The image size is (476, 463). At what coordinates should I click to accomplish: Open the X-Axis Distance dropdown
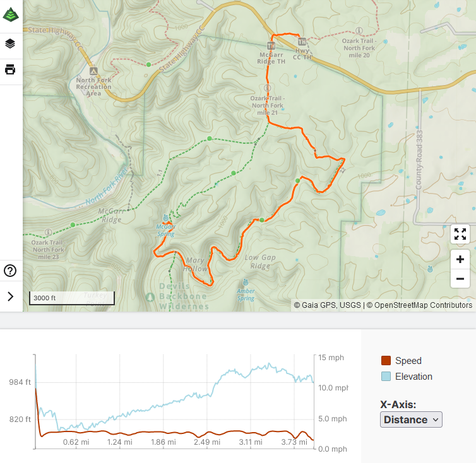[x=411, y=419]
